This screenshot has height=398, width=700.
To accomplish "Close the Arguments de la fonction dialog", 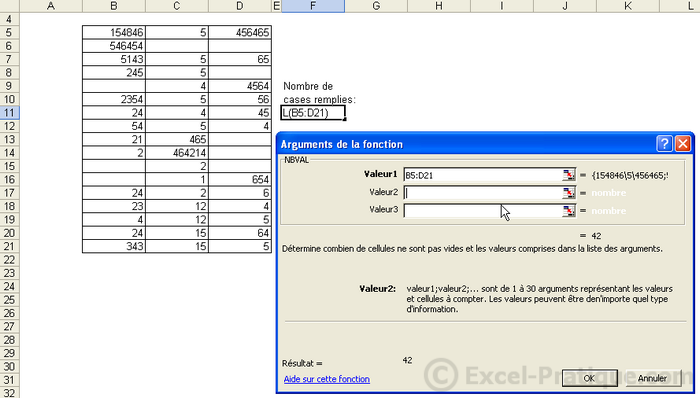I will 683,144.
